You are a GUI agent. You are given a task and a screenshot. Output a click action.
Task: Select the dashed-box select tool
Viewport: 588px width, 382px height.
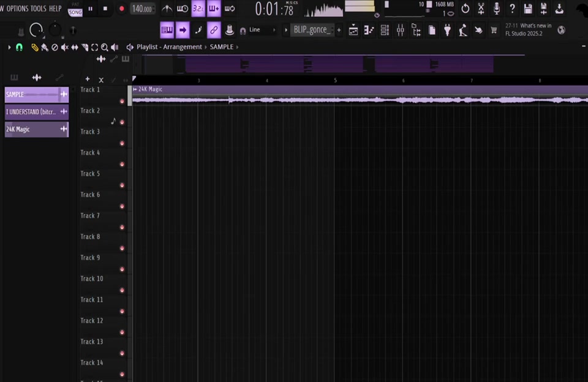94,47
